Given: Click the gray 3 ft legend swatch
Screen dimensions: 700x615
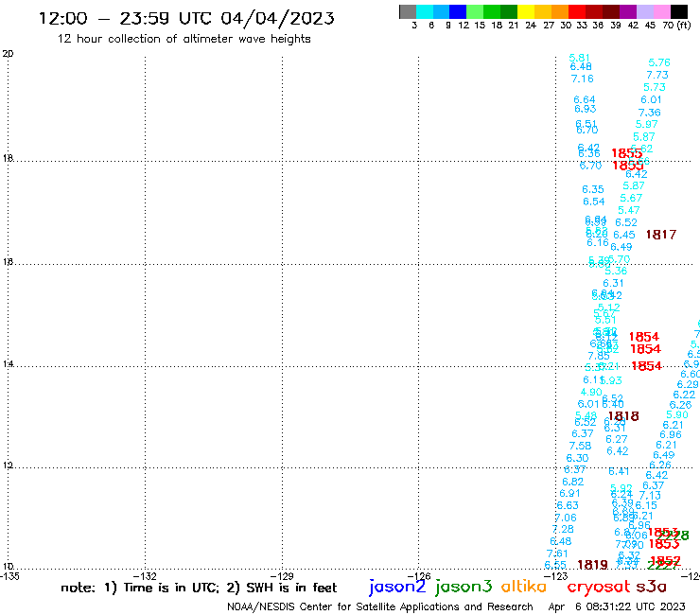Looking at the screenshot, I should (408, 11).
